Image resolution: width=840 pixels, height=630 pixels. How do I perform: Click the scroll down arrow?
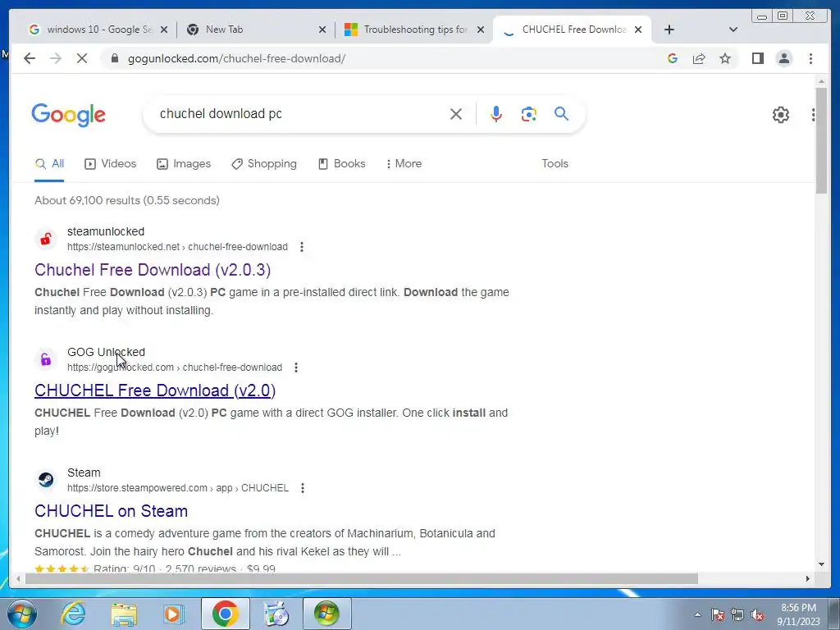(821, 564)
